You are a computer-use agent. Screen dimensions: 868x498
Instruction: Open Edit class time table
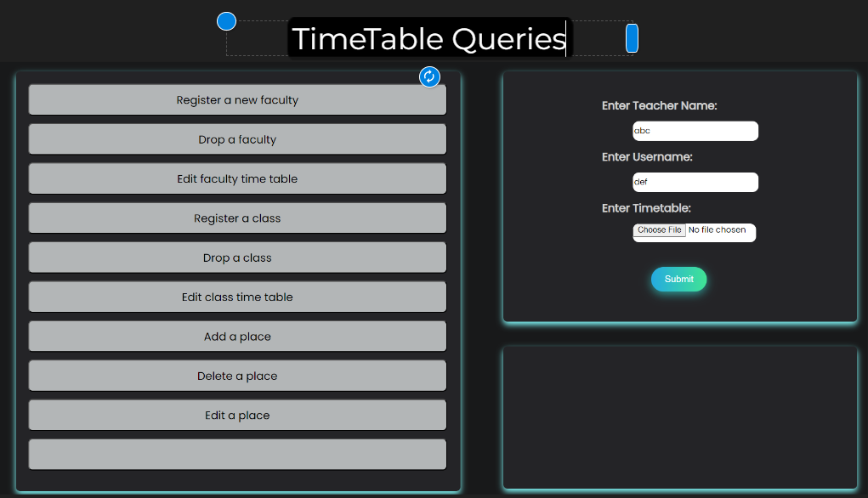[x=237, y=297]
